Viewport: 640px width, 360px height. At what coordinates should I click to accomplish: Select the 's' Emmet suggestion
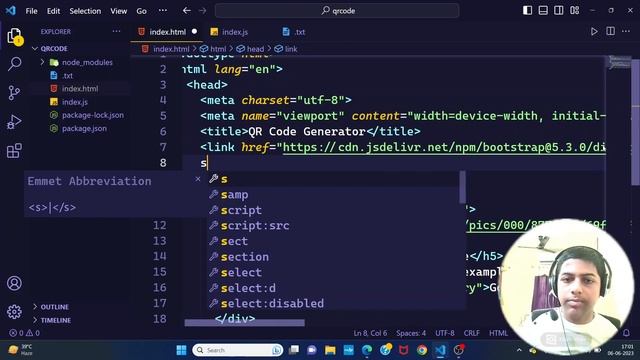tap(333, 179)
